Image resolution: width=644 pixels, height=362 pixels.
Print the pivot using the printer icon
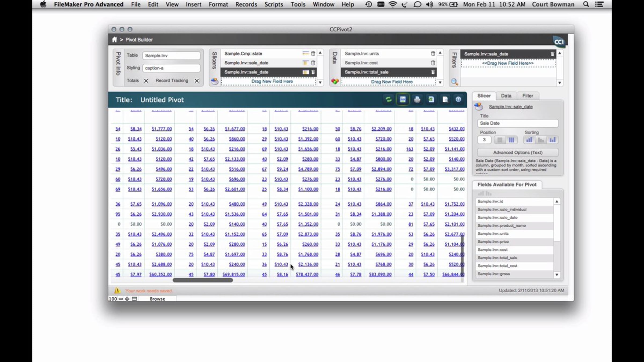pos(417,100)
